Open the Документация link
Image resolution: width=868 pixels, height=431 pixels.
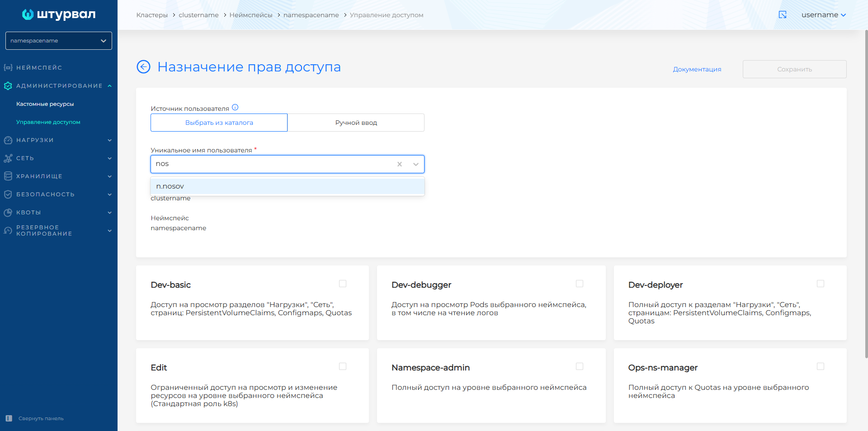tap(697, 69)
